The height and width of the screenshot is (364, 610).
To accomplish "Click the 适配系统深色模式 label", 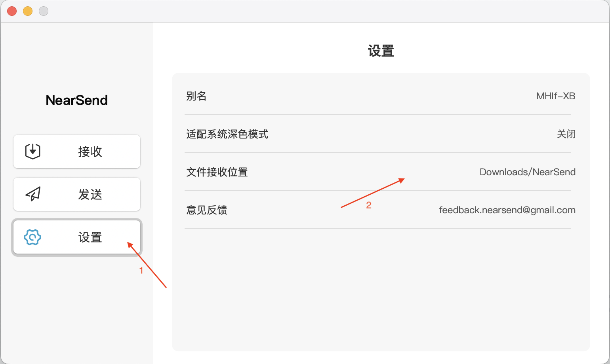I will pos(227,134).
